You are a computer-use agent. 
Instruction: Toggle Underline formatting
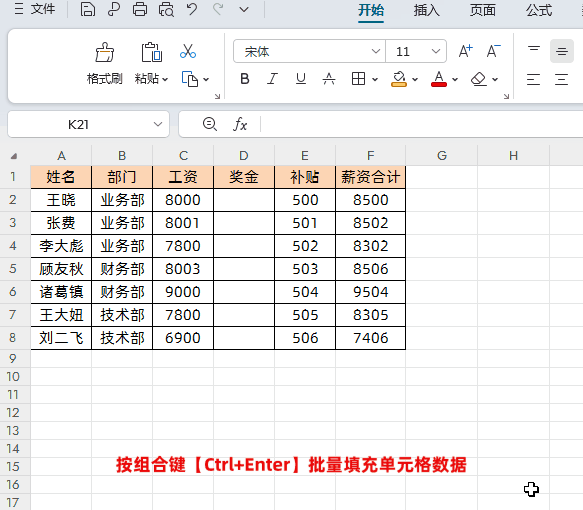coord(301,79)
